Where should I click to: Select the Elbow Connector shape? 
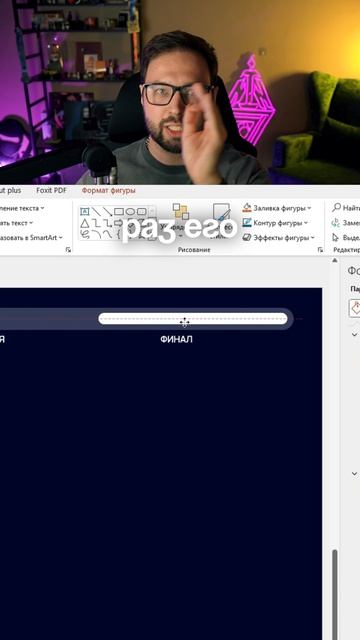(96, 223)
